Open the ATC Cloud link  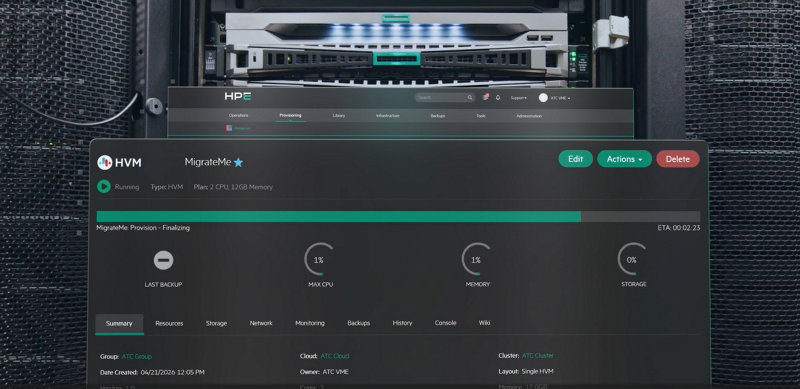335,356
